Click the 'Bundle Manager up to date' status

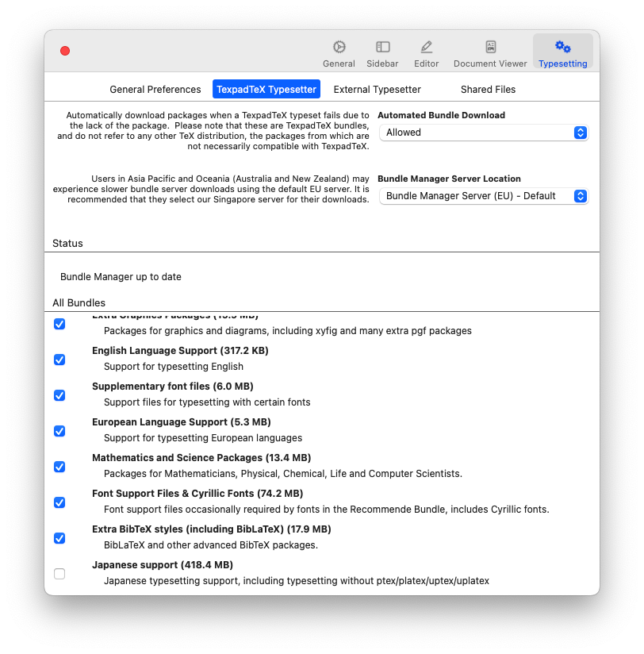point(121,277)
